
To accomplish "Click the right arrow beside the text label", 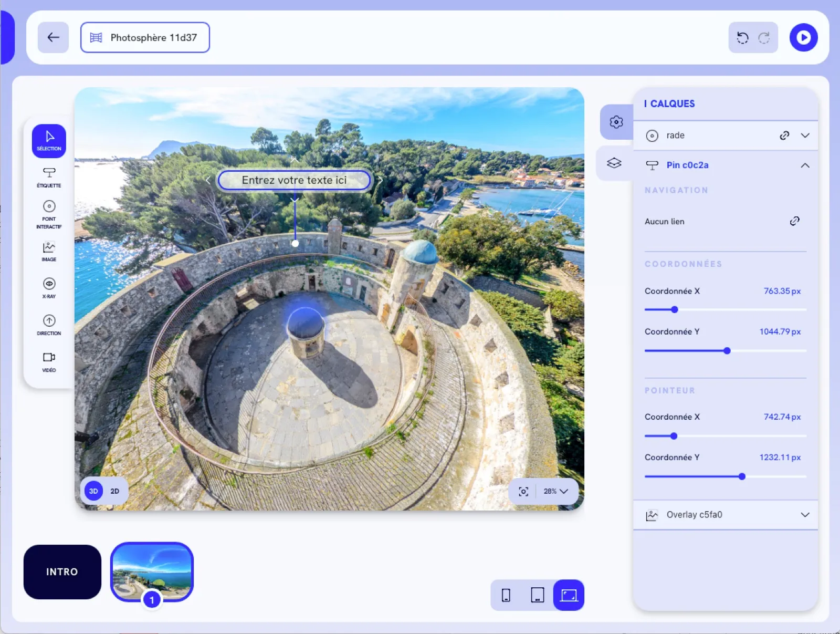I will pyautogui.click(x=380, y=180).
